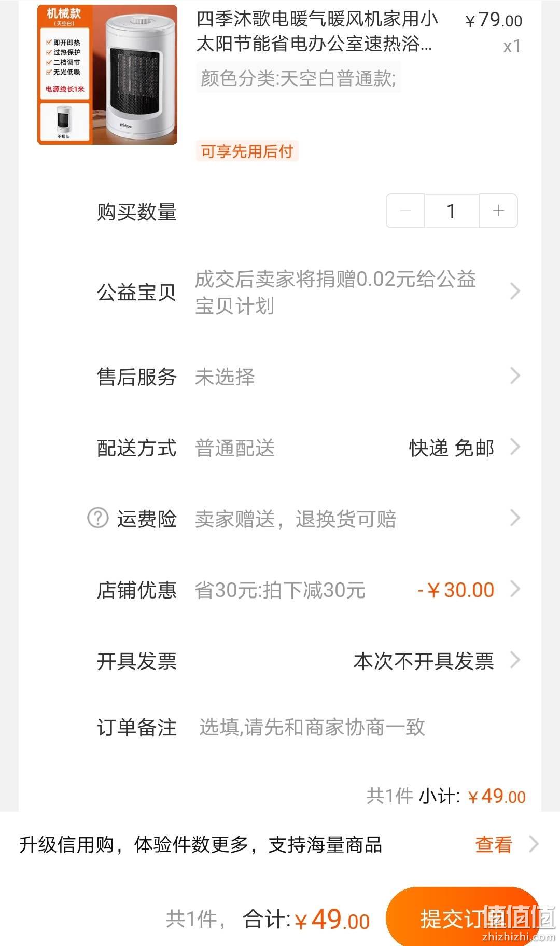Screen dimensions: 560x946
Task: Open the 开具发票 invoice chevron
Action: coord(514,660)
